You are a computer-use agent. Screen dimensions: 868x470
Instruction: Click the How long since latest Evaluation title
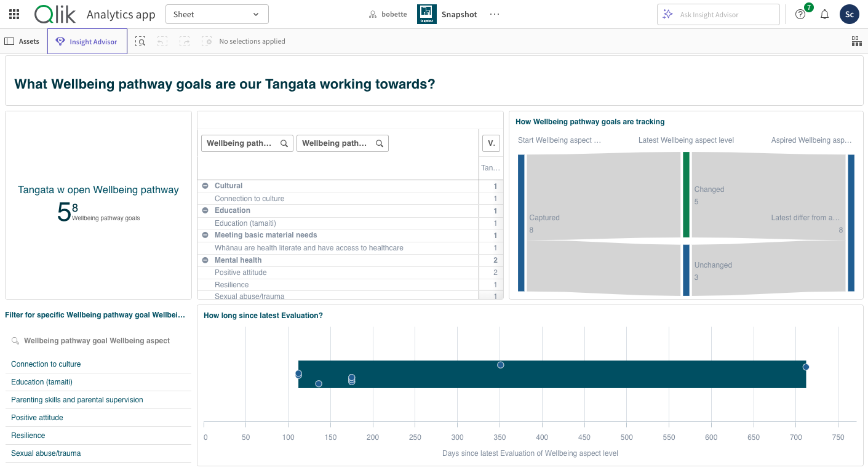[263, 316]
